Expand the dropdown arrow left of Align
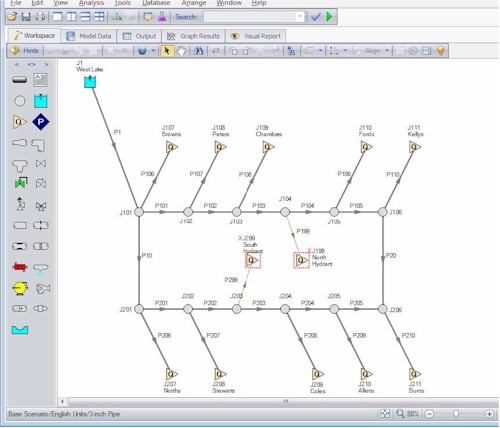 [x=345, y=51]
